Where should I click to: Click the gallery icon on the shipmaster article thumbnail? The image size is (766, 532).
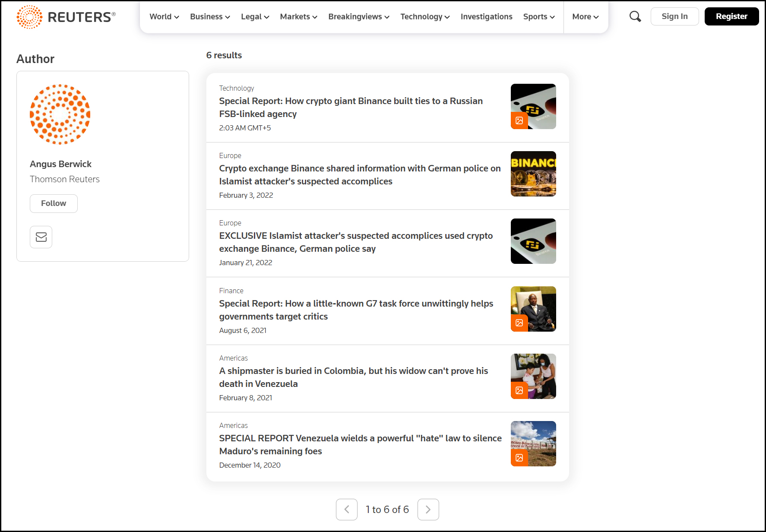(x=519, y=390)
